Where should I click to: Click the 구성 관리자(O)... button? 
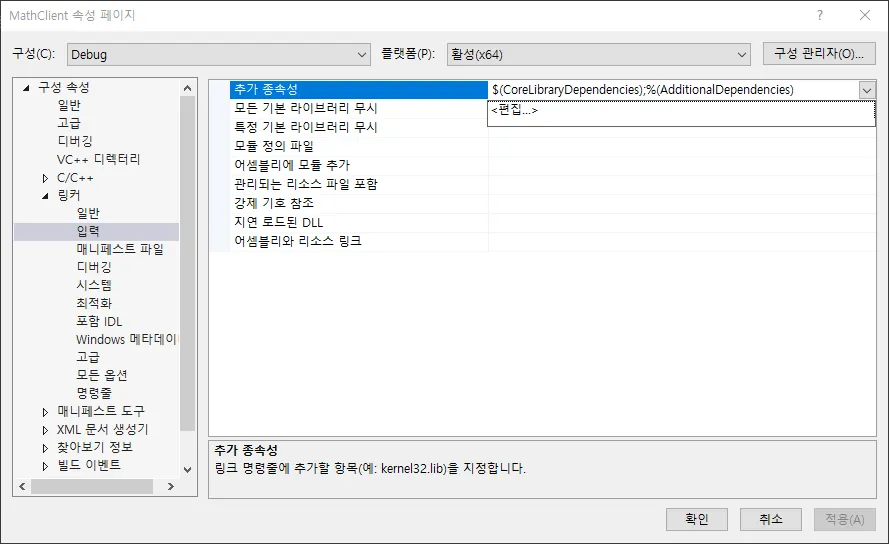click(819, 53)
